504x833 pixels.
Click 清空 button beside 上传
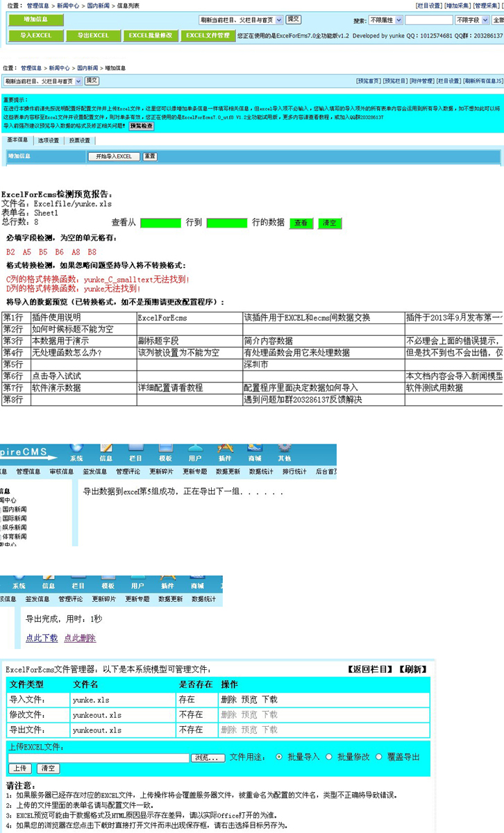(x=48, y=768)
